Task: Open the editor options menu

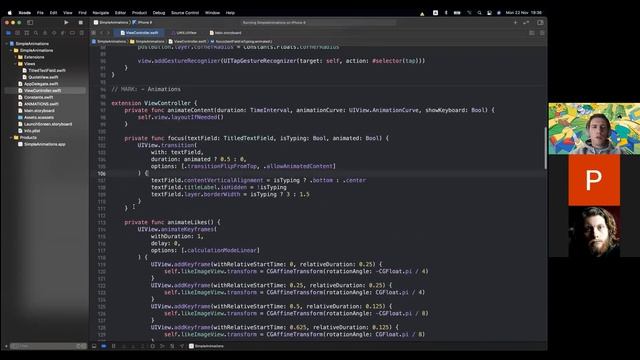Action: click(x=531, y=33)
